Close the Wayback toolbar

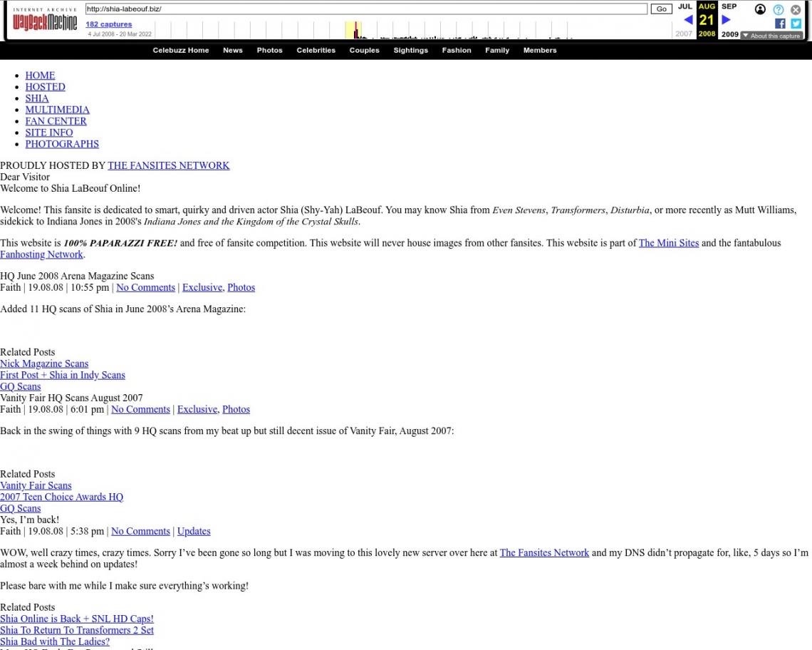[x=796, y=9]
